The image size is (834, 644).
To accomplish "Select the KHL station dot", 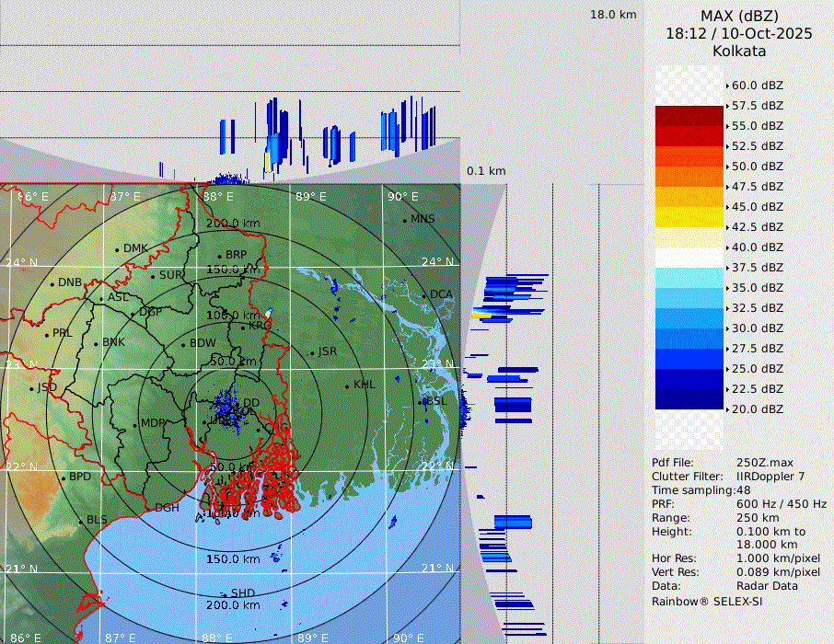I will click(347, 385).
